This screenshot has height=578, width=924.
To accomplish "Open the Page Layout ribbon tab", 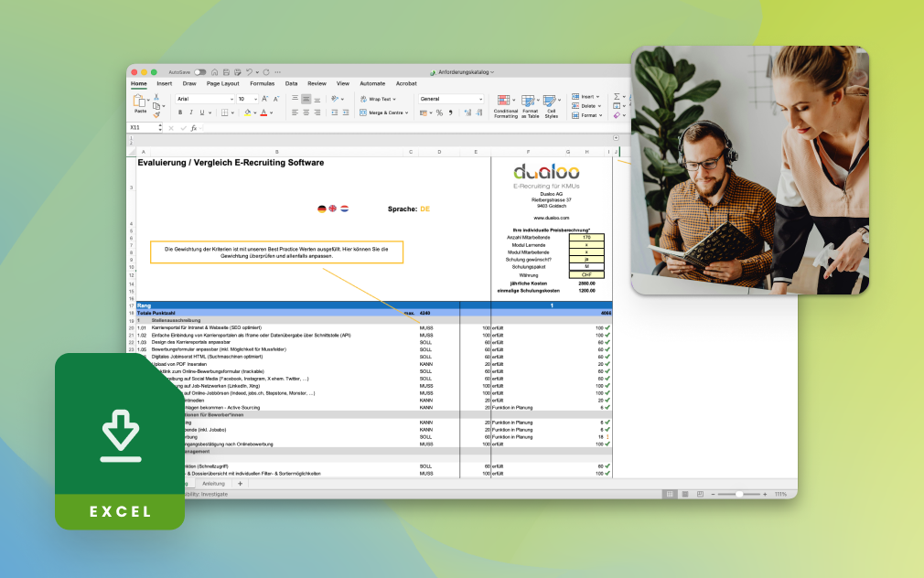I will pos(222,83).
